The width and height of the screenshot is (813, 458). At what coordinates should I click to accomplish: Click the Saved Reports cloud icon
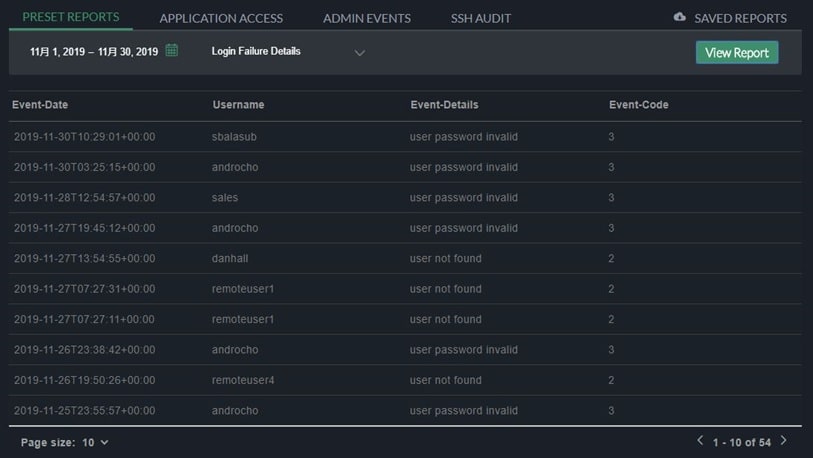coord(680,17)
